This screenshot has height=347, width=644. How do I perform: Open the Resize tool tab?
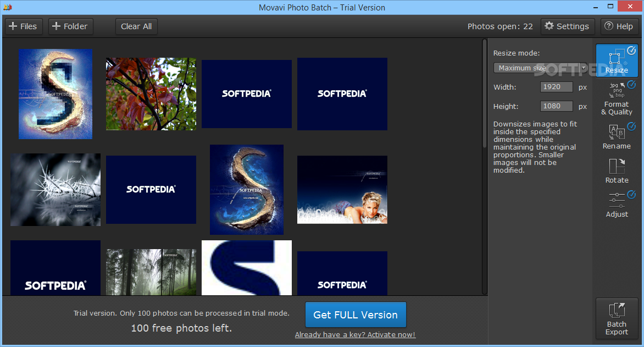[x=617, y=60]
